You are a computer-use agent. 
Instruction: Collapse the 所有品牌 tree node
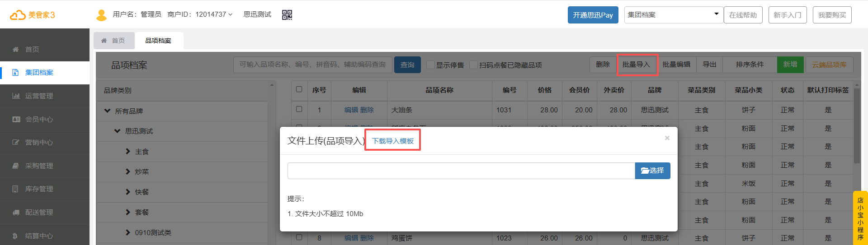(x=107, y=111)
